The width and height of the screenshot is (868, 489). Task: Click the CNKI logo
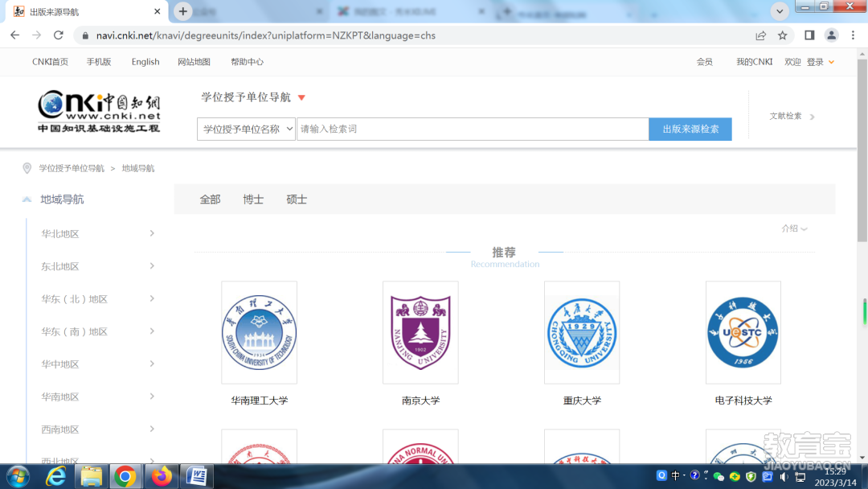tap(99, 111)
